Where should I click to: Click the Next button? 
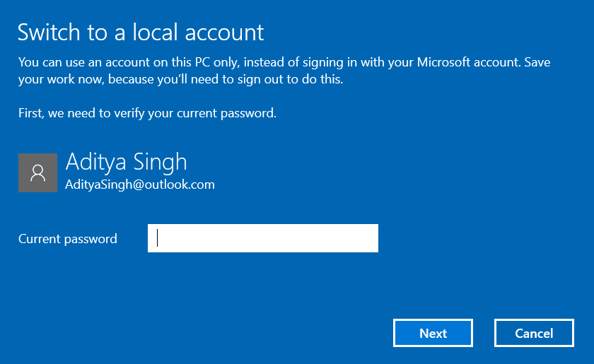point(433,334)
